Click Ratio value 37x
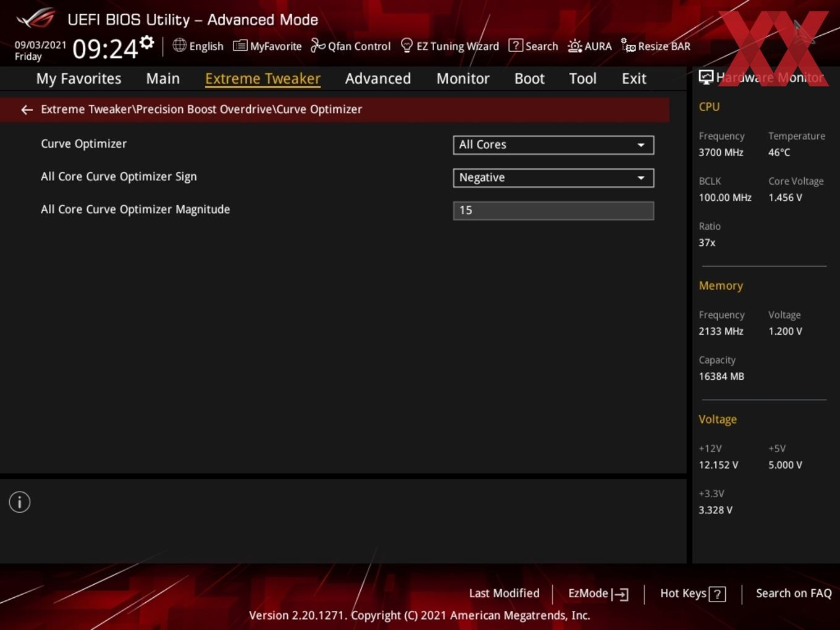 pos(707,243)
